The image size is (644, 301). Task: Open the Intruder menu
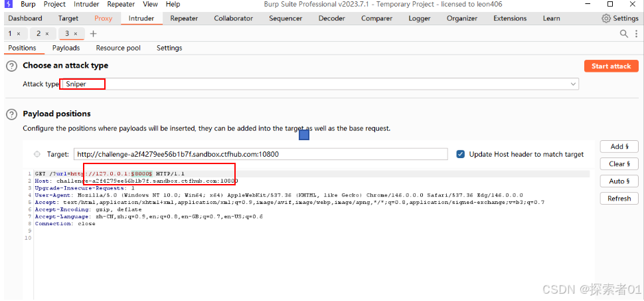(x=86, y=4)
